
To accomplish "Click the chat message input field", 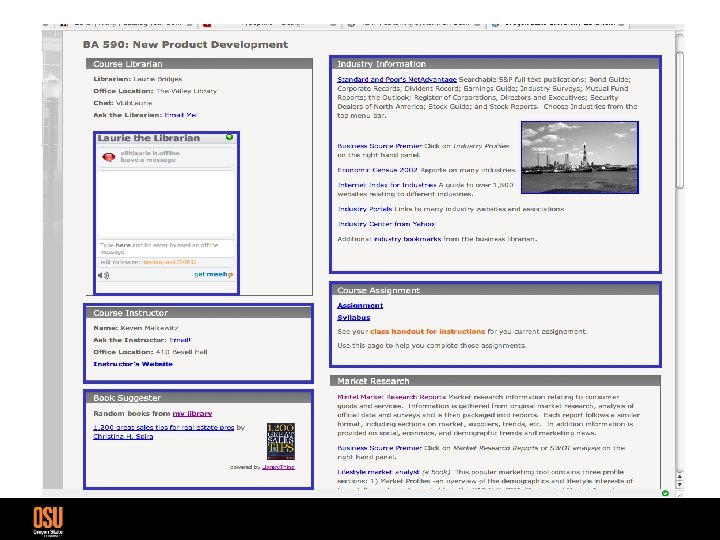I will click(x=166, y=248).
